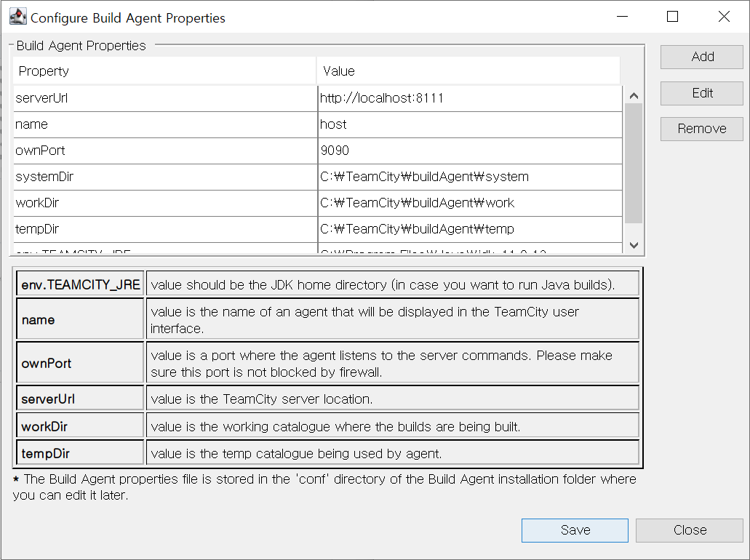Click the Close button at bottom

(x=689, y=530)
